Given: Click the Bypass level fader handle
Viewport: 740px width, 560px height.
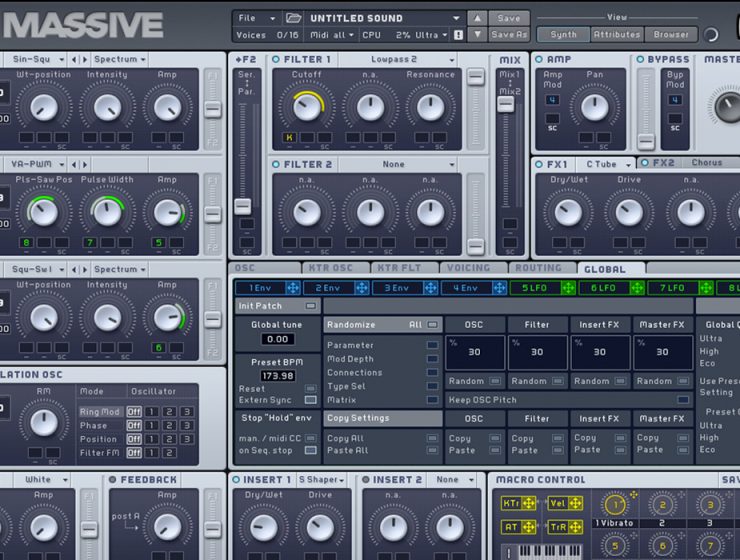Looking at the screenshot, I should click(x=646, y=141).
